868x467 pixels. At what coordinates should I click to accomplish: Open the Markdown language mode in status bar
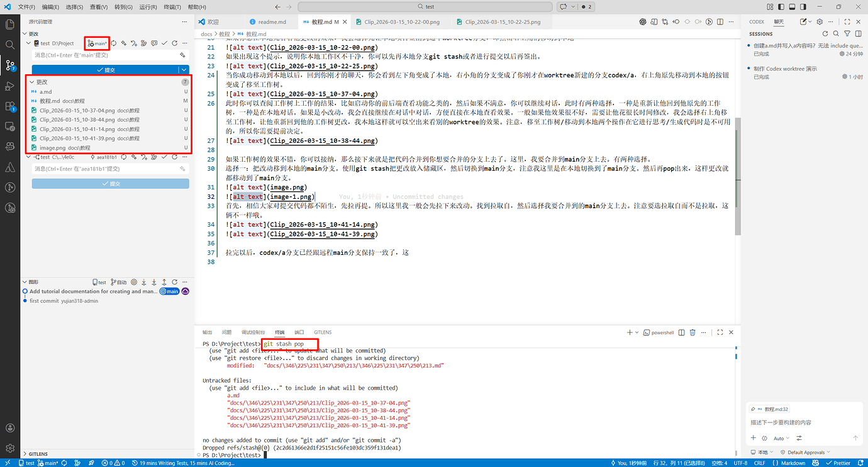click(793, 463)
